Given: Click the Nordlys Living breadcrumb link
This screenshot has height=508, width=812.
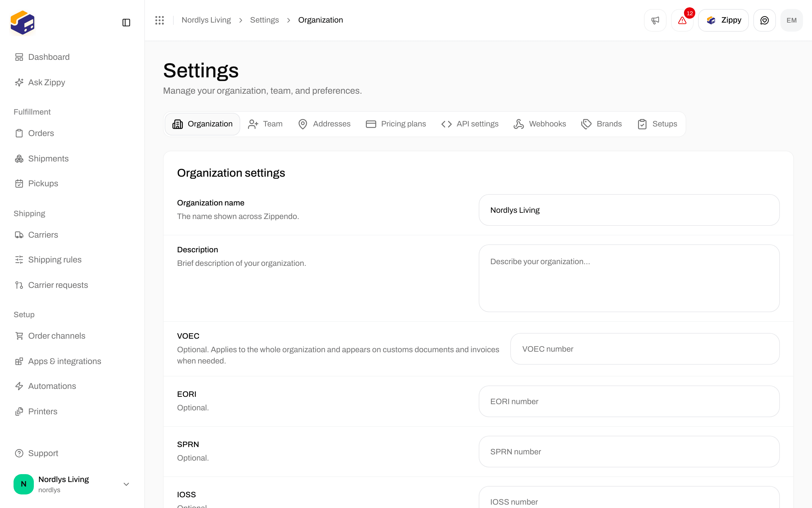Looking at the screenshot, I should point(206,20).
